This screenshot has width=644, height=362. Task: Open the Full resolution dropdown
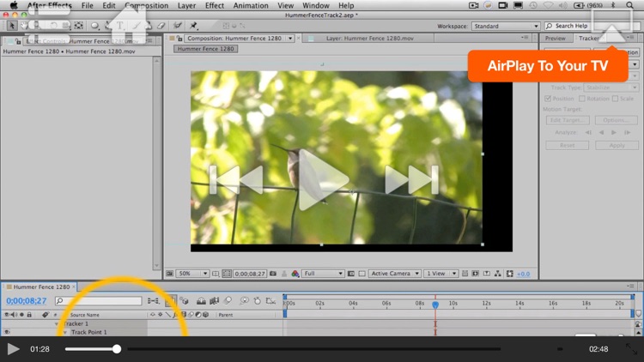pos(323,274)
